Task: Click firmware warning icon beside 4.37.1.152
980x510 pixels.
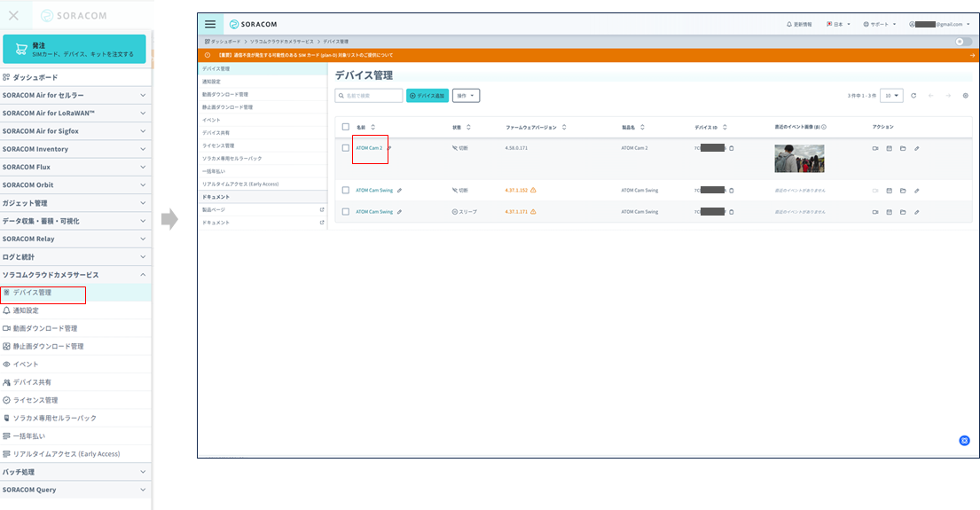Action: pyautogui.click(x=533, y=190)
